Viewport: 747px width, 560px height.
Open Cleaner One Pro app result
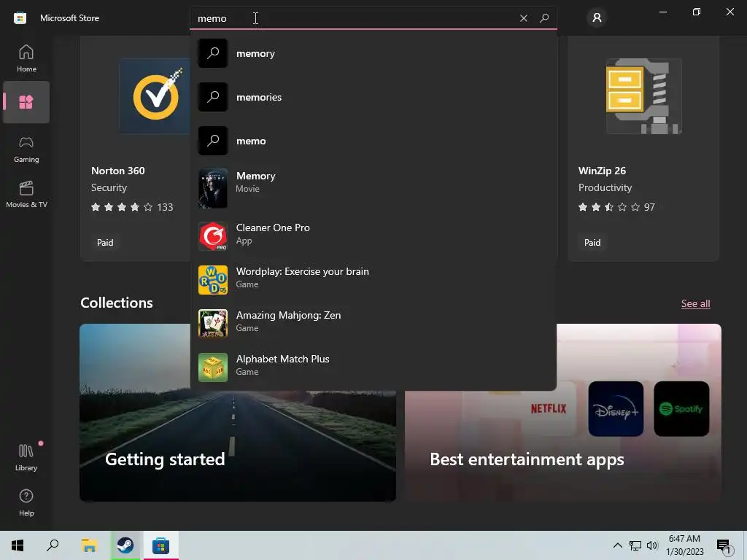pos(373,236)
